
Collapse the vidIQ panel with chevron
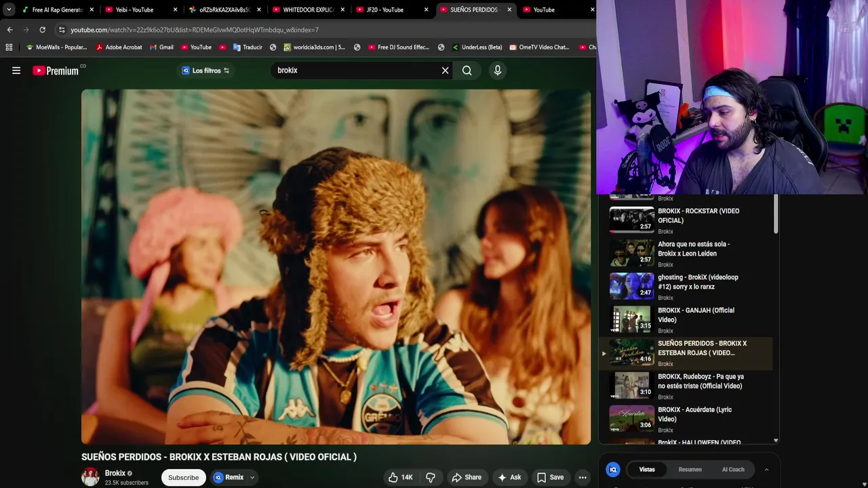(x=766, y=469)
